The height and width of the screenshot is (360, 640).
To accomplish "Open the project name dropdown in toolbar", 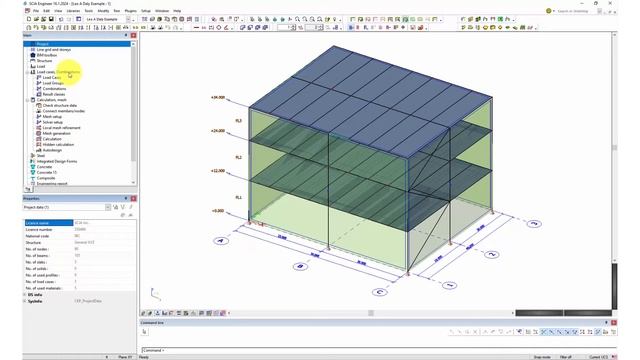I will (128, 19).
